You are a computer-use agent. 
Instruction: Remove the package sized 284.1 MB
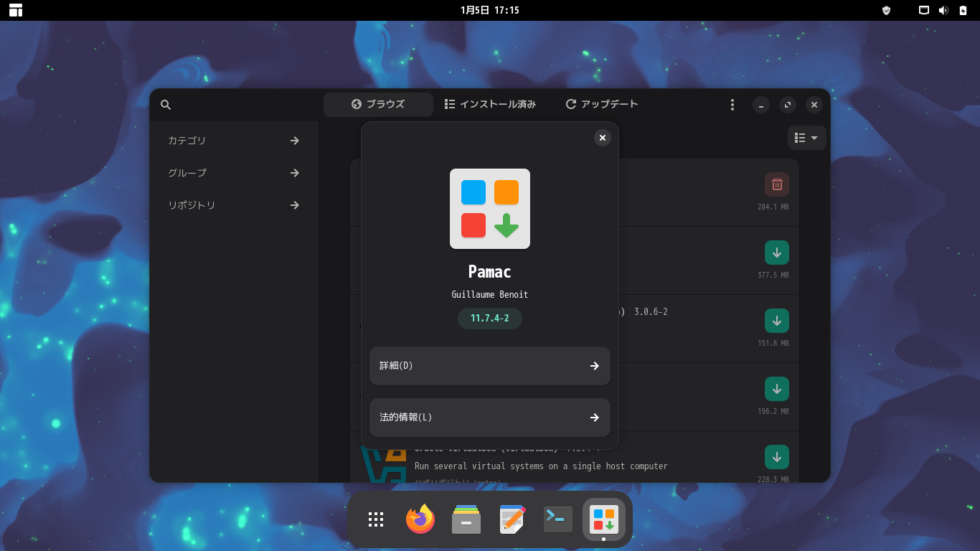tap(777, 184)
